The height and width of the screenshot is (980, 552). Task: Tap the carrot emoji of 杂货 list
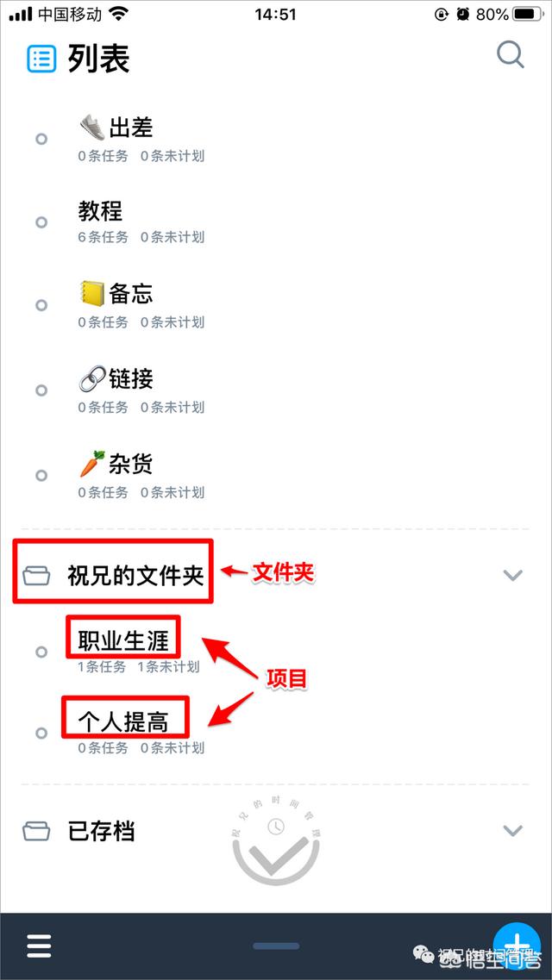tap(92, 465)
